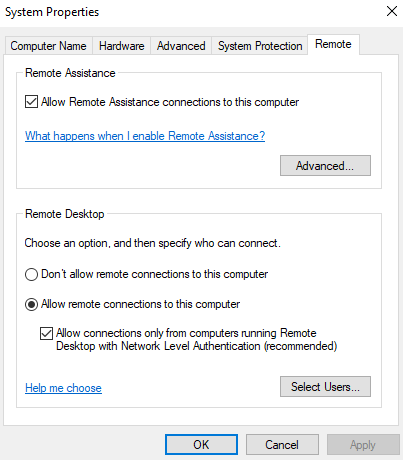
Task: Select Allow remote connections to this computer
Action: 31,305
